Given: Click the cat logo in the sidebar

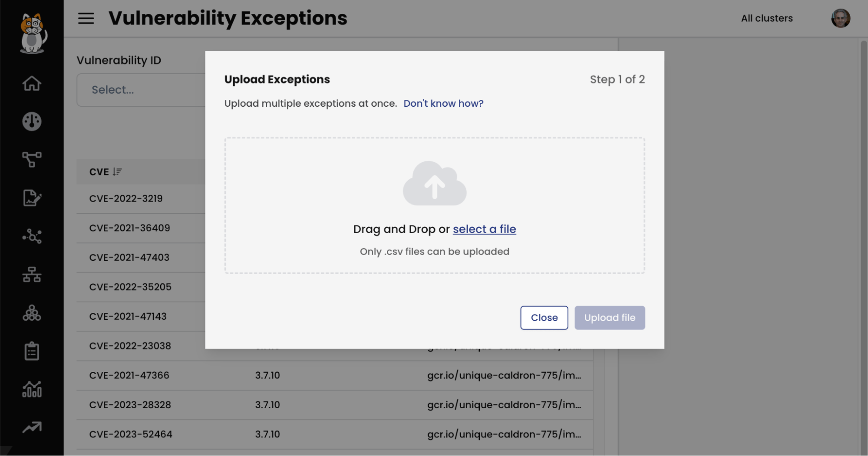Looking at the screenshot, I should [33, 33].
